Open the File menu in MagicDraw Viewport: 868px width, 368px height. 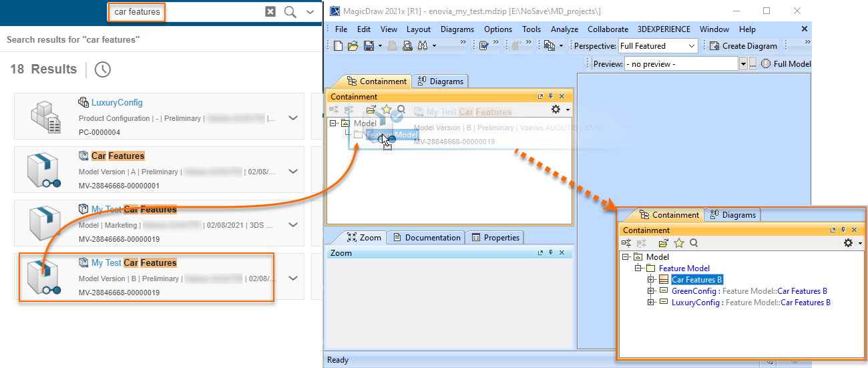pyautogui.click(x=341, y=29)
